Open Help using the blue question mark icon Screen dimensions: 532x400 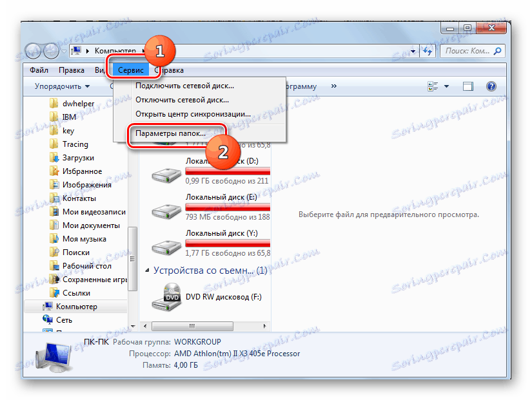[491, 86]
